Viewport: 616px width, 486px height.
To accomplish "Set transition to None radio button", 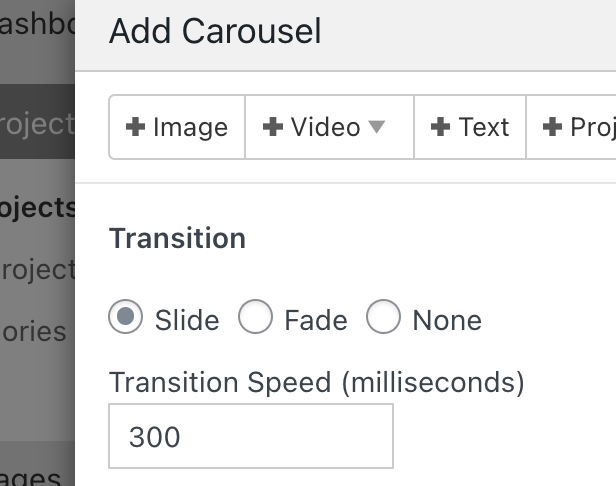I will pos(383,318).
